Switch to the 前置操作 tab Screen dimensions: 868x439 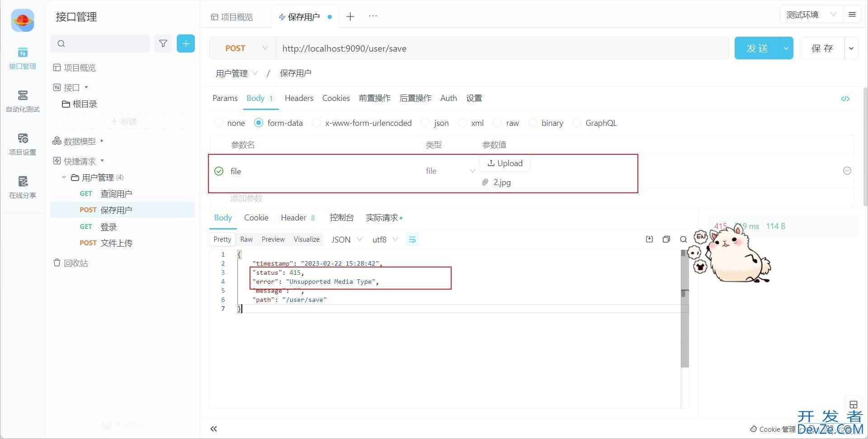point(375,98)
